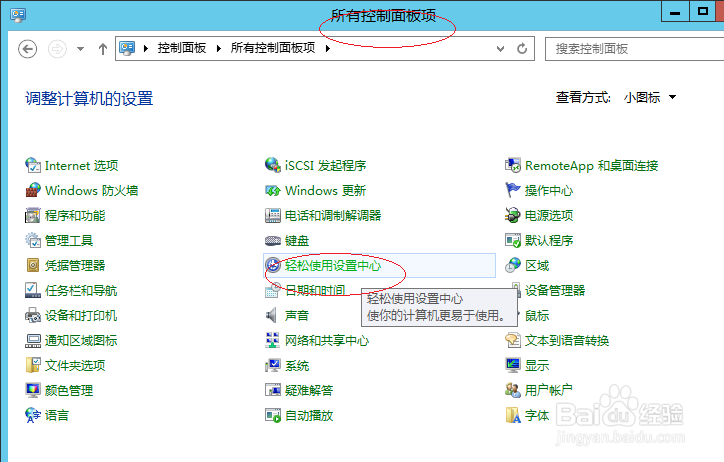
Task: Click the title bar control panel icon
Action: click(18, 15)
